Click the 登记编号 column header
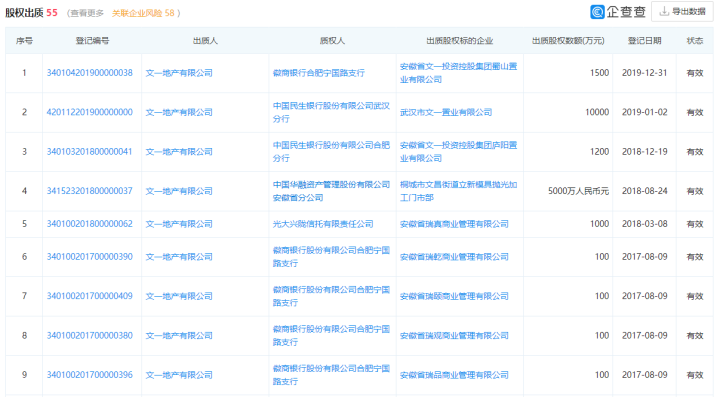 92,41
